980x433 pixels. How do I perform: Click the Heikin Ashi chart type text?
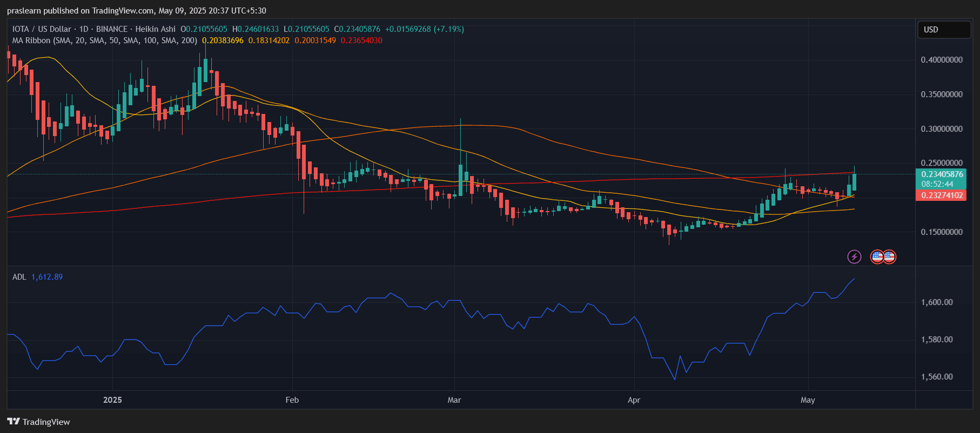[x=156, y=29]
